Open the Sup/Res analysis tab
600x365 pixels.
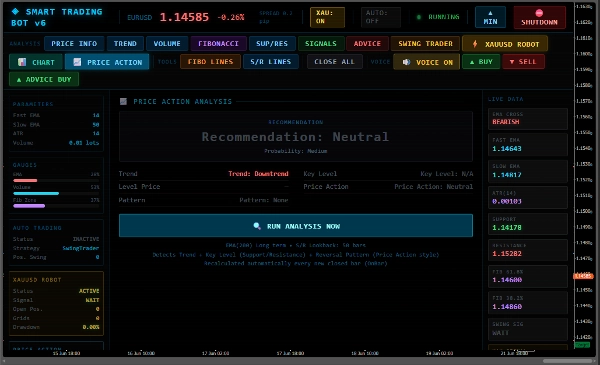(x=272, y=44)
